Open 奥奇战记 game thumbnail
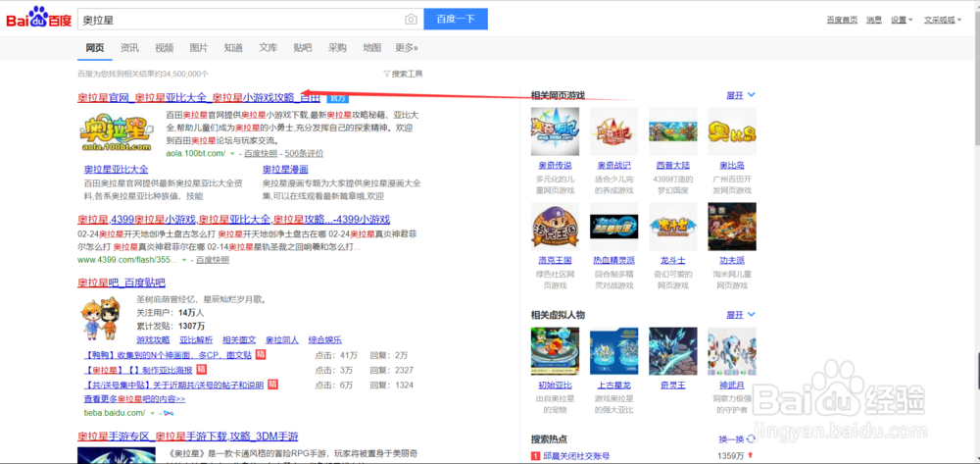 (x=613, y=131)
